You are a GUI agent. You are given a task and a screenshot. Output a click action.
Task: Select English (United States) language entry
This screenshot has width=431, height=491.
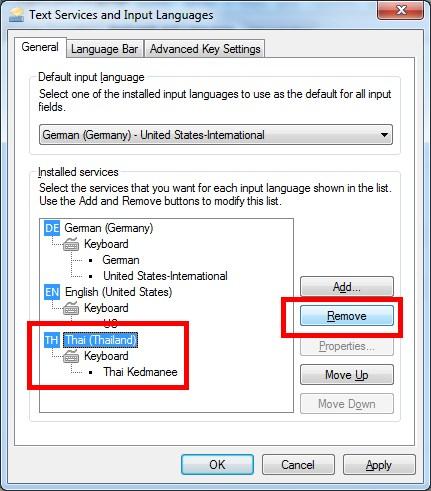pyautogui.click(x=118, y=292)
